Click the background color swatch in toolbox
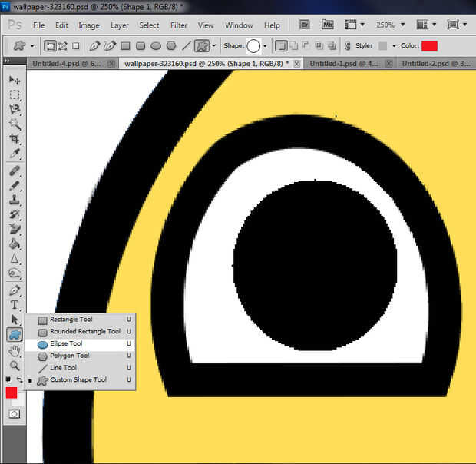The image size is (476, 464). tap(20, 401)
